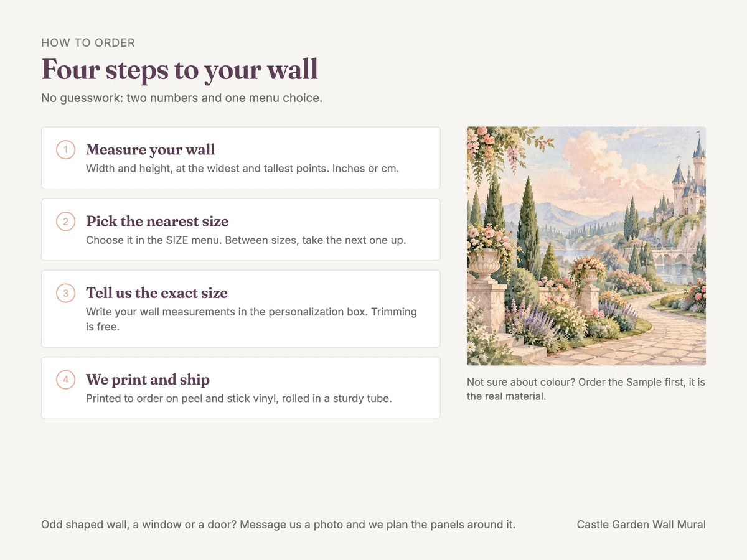Click the step 3 circled number icon
Viewport: 747px width, 560px height.
pyautogui.click(x=65, y=293)
